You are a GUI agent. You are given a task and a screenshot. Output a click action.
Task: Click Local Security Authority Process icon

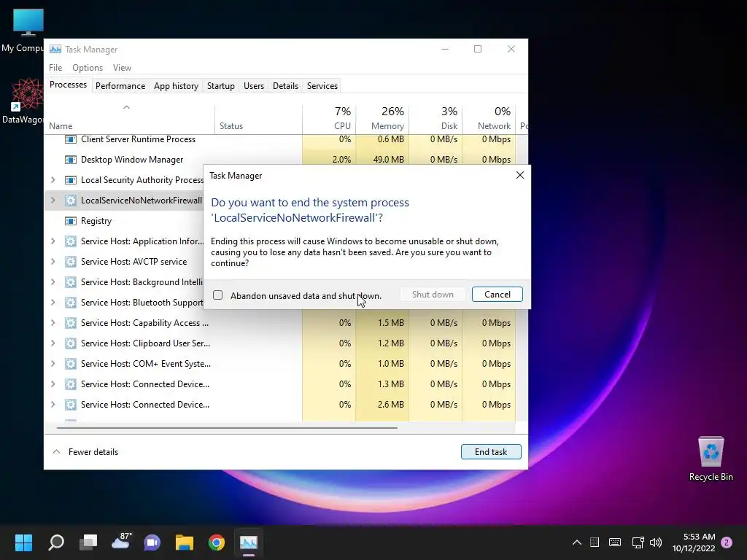tap(71, 180)
